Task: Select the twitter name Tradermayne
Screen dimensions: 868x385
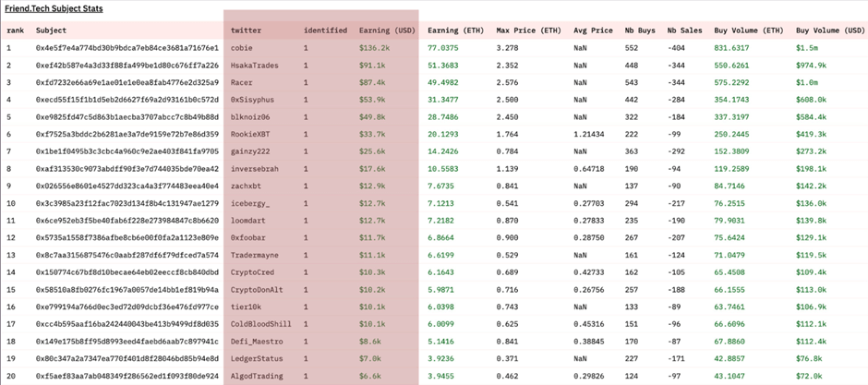Action: click(x=255, y=256)
